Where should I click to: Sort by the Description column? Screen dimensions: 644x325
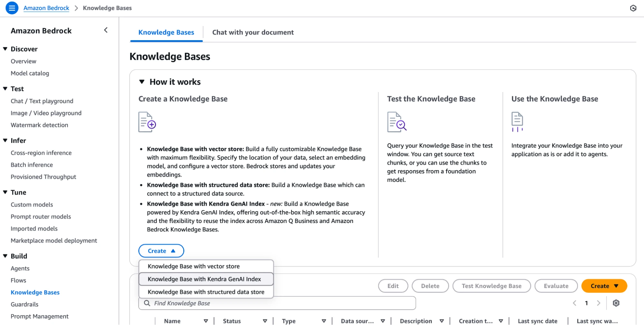pyautogui.click(x=442, y=321)
